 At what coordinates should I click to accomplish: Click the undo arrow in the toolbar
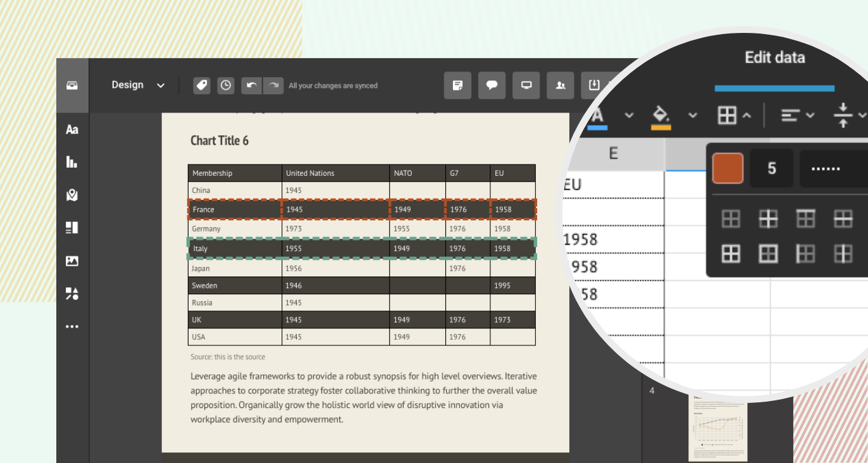(x=251, y=85)
